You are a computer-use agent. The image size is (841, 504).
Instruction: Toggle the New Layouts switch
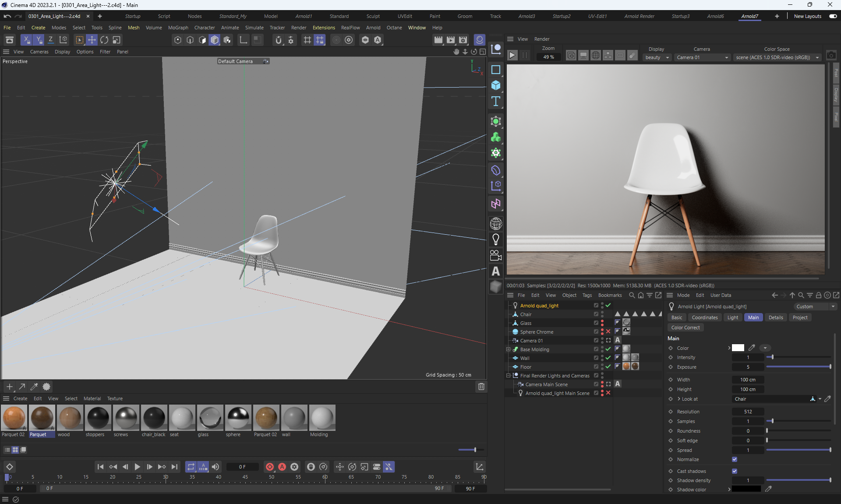(x=833, y=16)
